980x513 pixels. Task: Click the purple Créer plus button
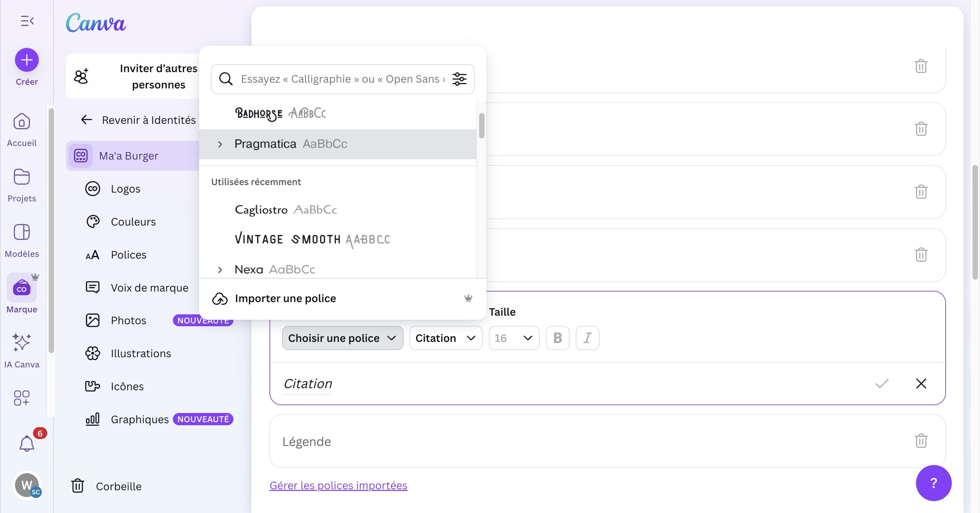pyautogui.click(x=27, y=60)
